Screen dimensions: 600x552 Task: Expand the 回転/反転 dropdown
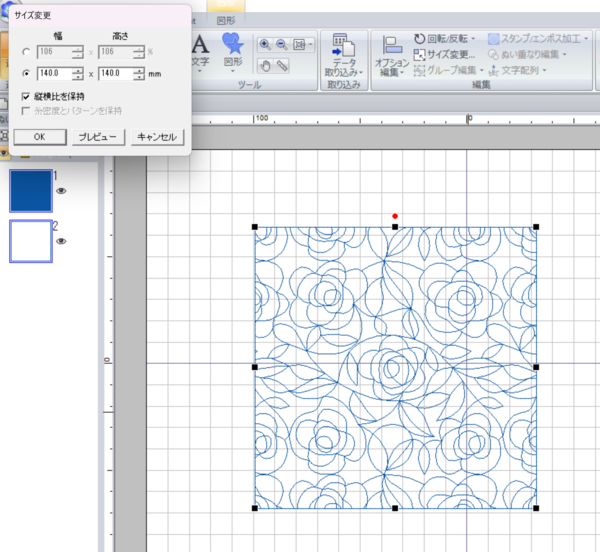pos(473,38)
